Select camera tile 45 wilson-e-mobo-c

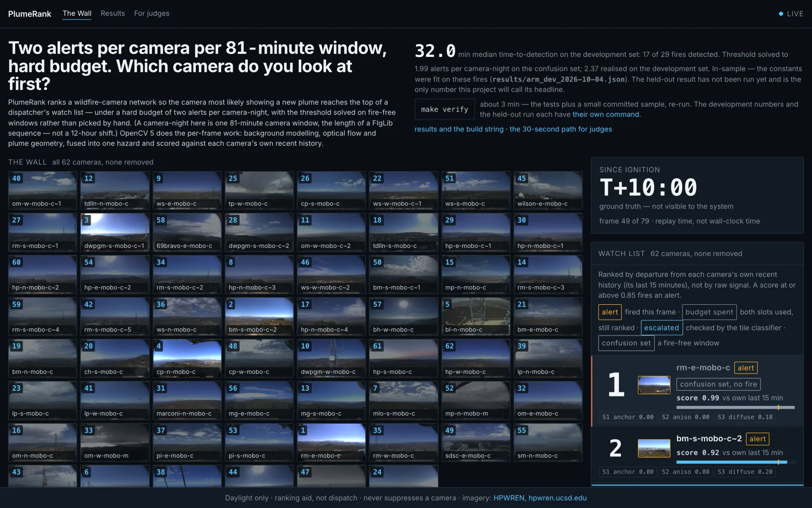[548, 190]
